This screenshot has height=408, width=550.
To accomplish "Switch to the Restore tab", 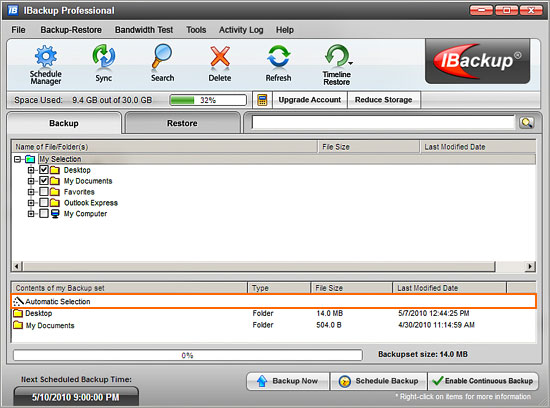I will 182,123.
